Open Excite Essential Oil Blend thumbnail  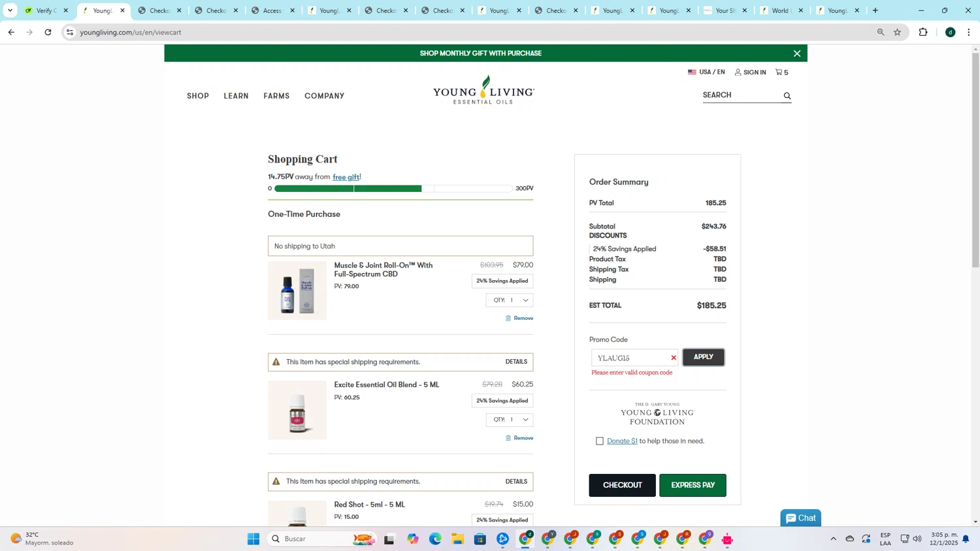pos(297,410)
